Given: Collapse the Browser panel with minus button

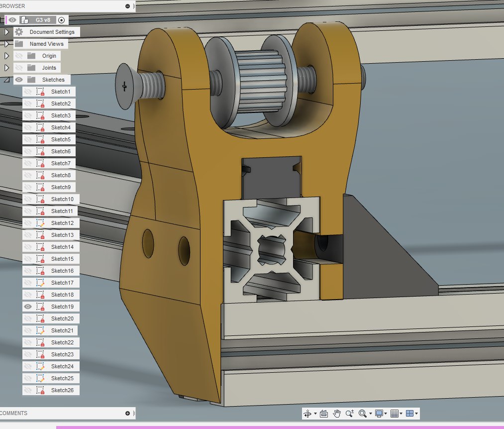Looking at the screenshot, I should click(x=127, y=6).
